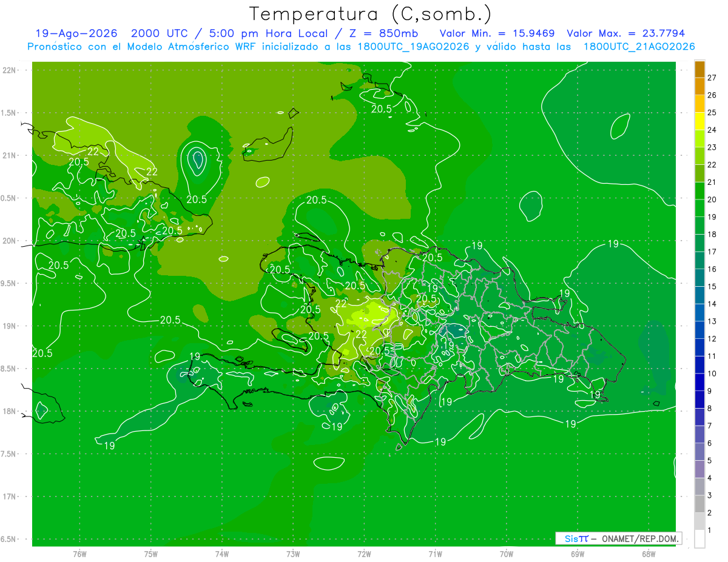Click the "18N" latitude axis label
The width and height of the screenshot is (728, 562).
tap(10, 412)
